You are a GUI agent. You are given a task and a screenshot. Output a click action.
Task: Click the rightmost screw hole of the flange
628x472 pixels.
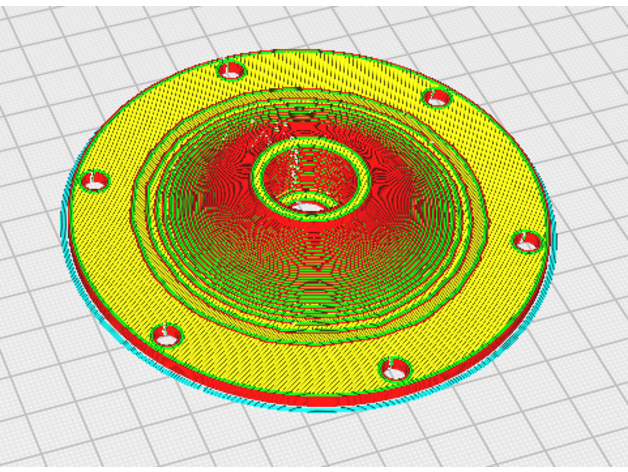point(527,241)
